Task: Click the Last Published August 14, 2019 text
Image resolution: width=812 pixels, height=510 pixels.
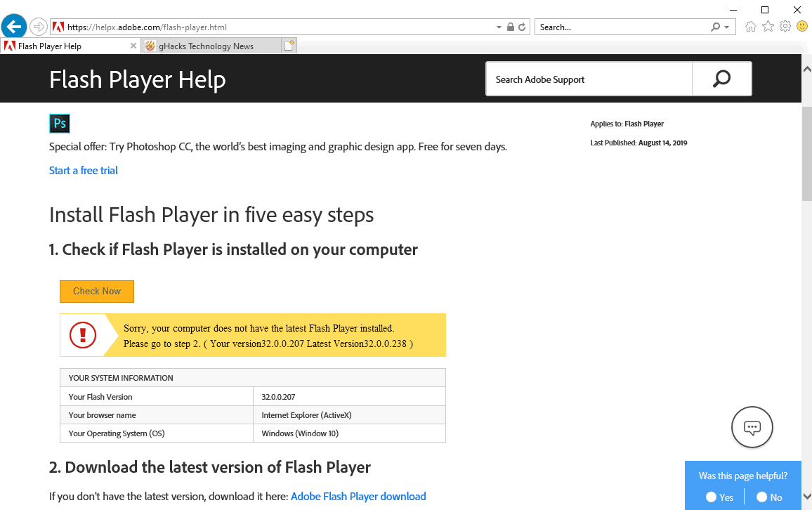Action: (x=639, y=143)
